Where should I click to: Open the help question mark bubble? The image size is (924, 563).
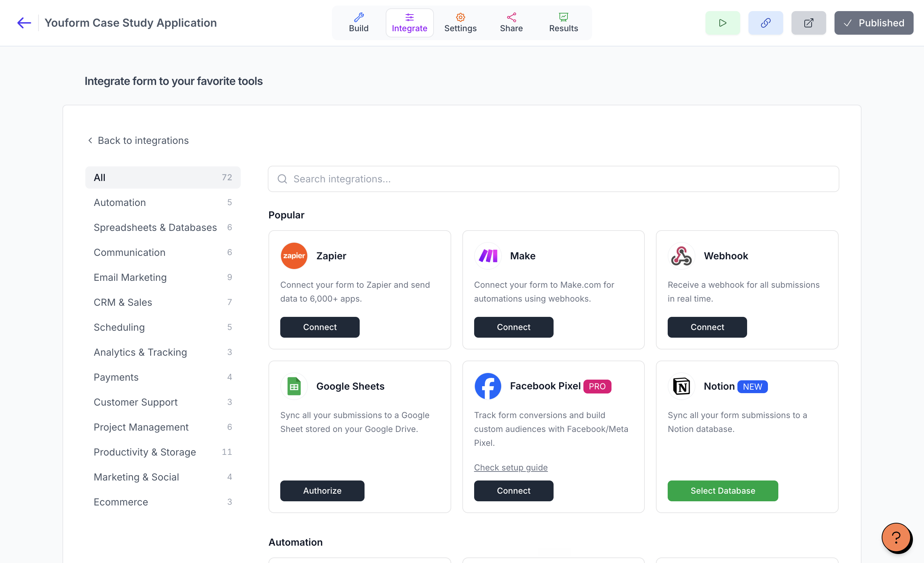(x=896, y=537)
